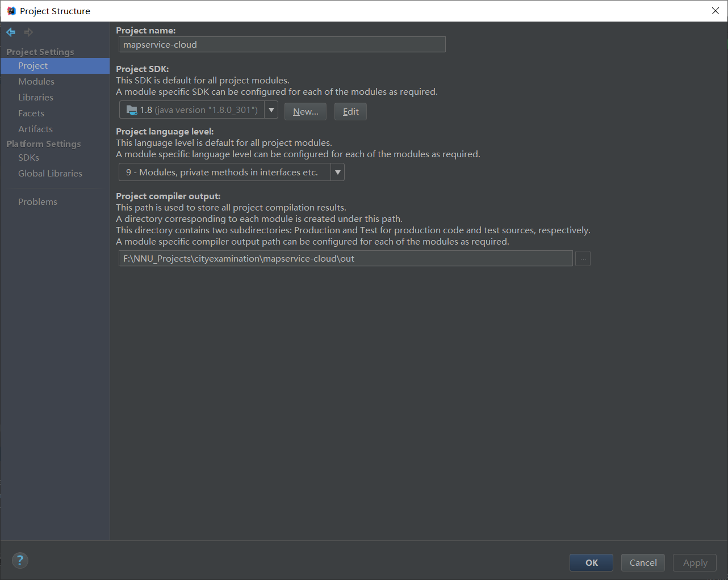This screenshot has height=580, width=728.
Task: Click the 'Project SDK:' label
Action: pyautogui.click(x=143, y=69)
